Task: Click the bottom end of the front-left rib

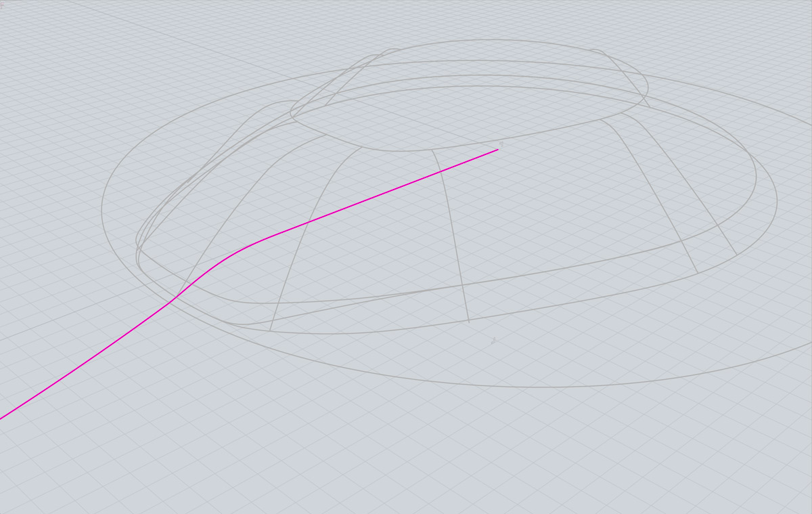Action: 270,330
